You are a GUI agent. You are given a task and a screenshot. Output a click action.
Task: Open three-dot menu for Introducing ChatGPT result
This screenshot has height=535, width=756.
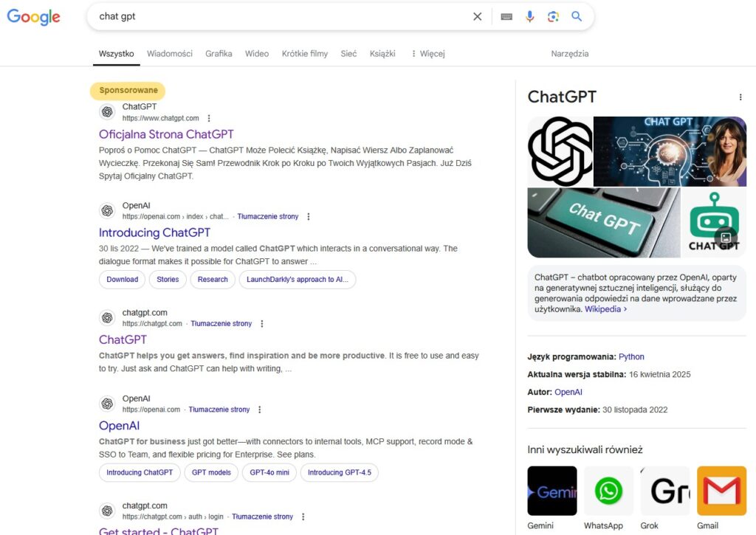coord(309,216)
